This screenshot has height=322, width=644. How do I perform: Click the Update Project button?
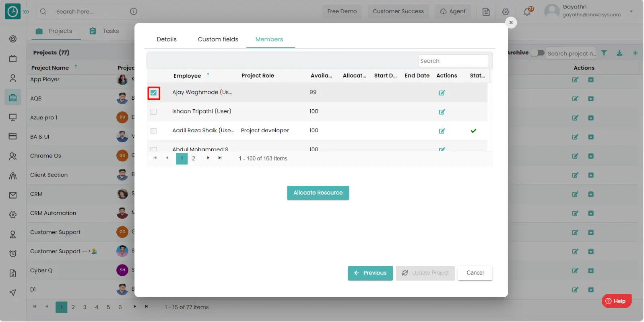click(425, 273)
